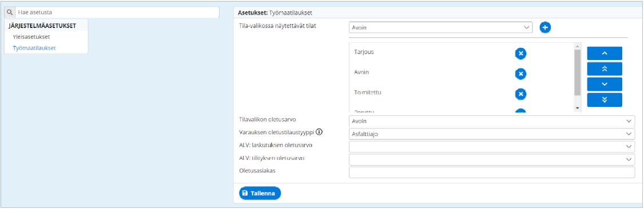Click the Hae asetusta search field
This screenshot has width=644, height=209.
(117, 13)
